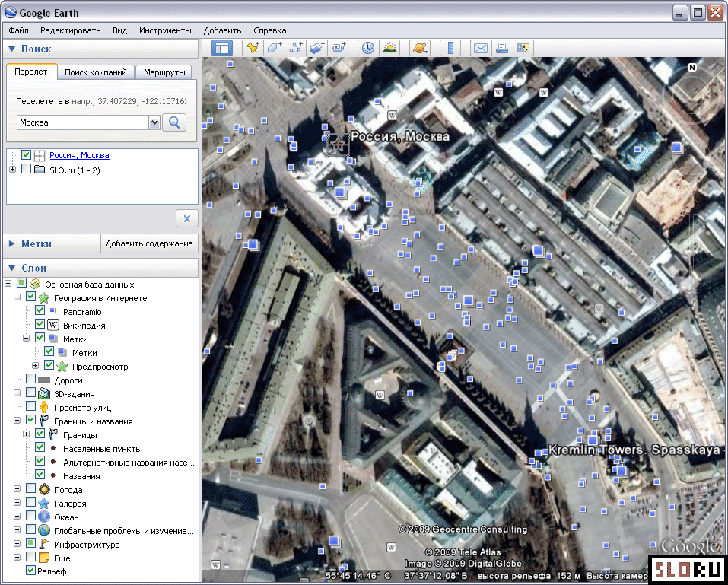The width and height of the screenshot is (728, 585).
Task: Uncheck the Википедия layer checkbox
Action: tap(40, 324)
